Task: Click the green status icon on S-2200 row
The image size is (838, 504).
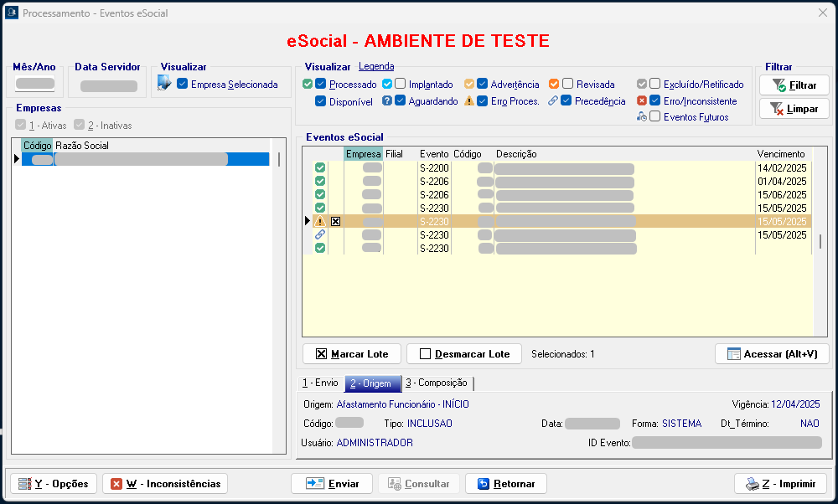Action: pyautogui.click(x=319, y=168)
